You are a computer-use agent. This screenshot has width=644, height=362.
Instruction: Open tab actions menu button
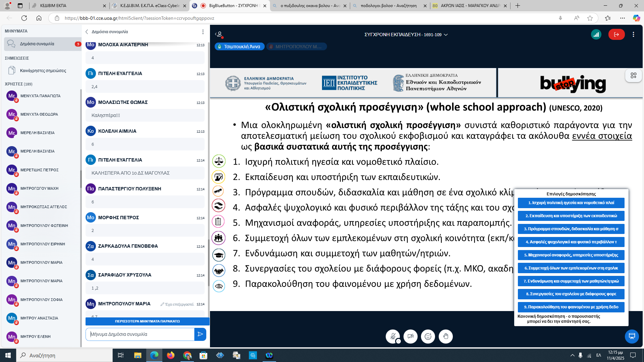pos(20,6)
